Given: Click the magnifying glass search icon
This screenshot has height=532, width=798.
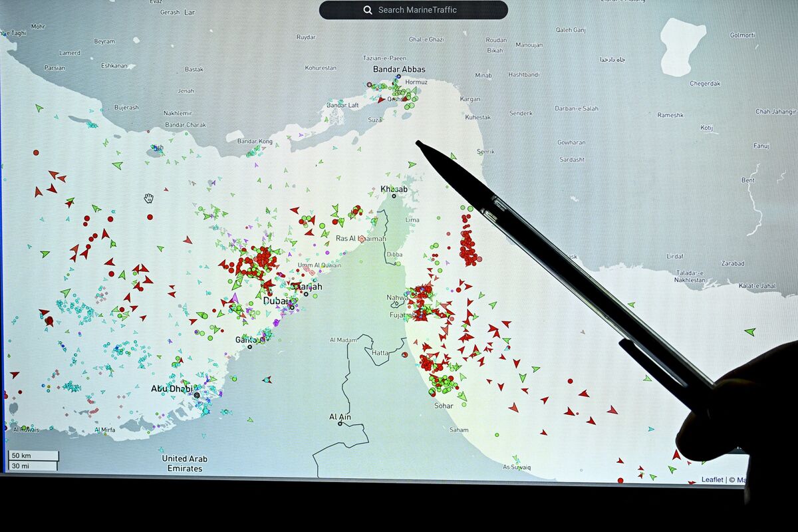Looking at the screenshot, I should click(367, 10).
